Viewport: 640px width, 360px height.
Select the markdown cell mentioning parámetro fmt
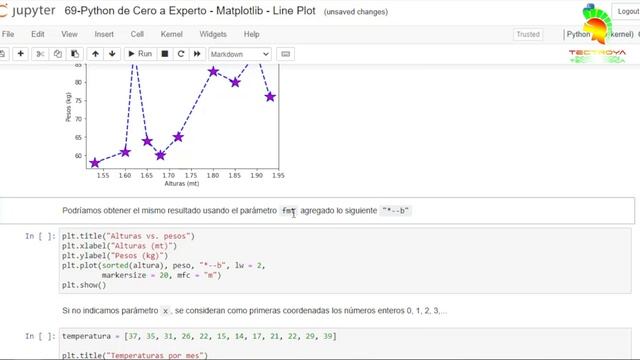(x=318, y=211)
